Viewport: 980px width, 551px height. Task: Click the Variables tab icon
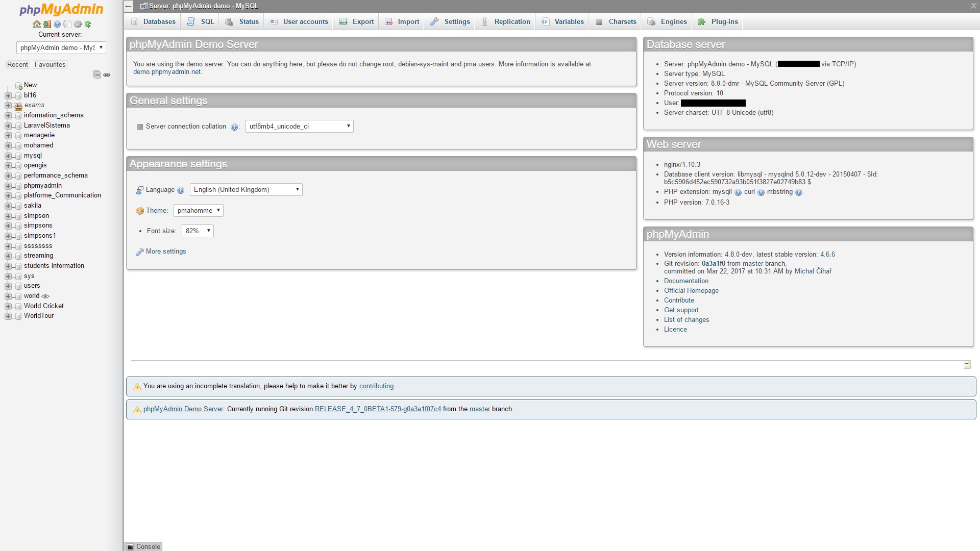[x=545, y=21]
